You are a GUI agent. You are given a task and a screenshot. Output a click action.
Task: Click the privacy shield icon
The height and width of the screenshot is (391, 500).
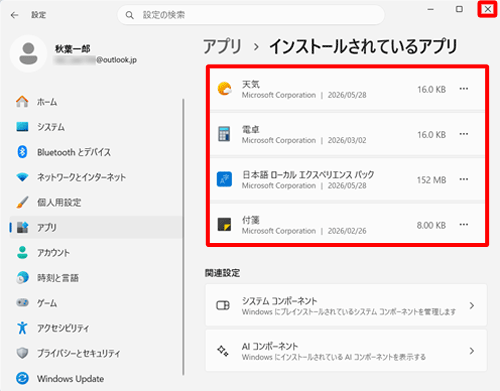pos(22,353)
